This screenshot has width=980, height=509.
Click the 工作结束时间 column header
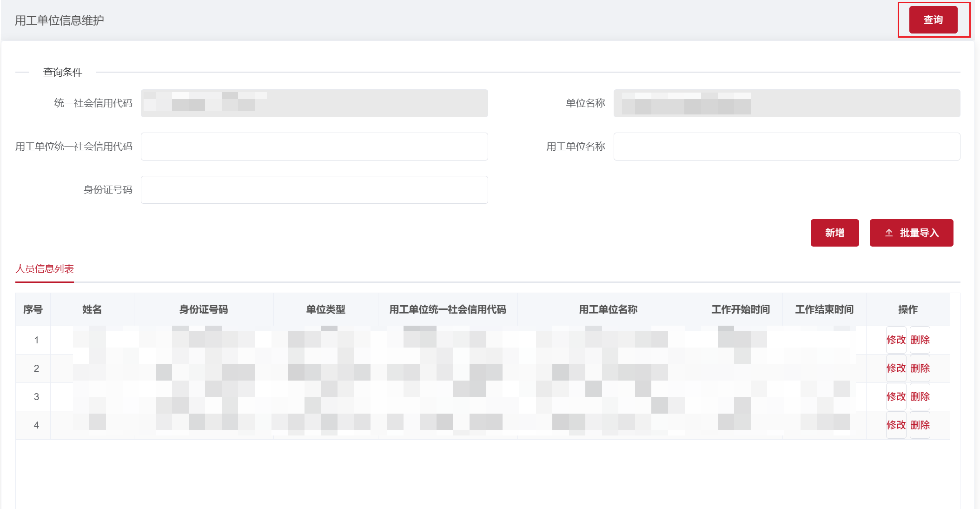click(x=824, y=309)
